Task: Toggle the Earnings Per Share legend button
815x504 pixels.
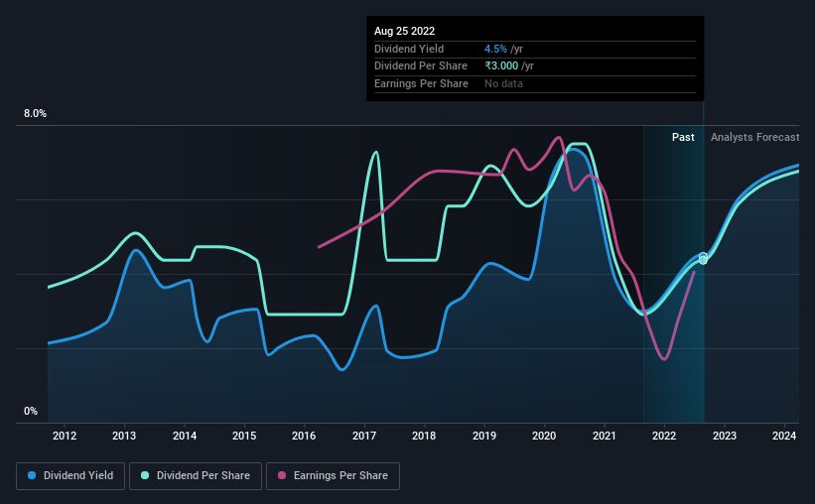Action: click(333, 476)
